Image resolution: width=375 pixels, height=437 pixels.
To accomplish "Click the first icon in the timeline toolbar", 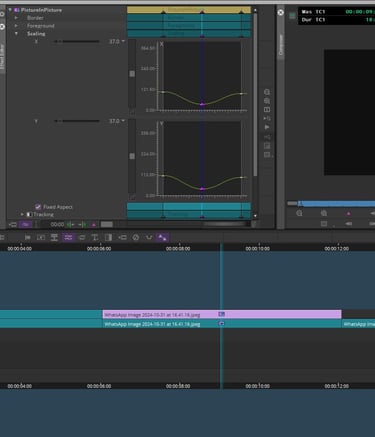I will [28, 237].
